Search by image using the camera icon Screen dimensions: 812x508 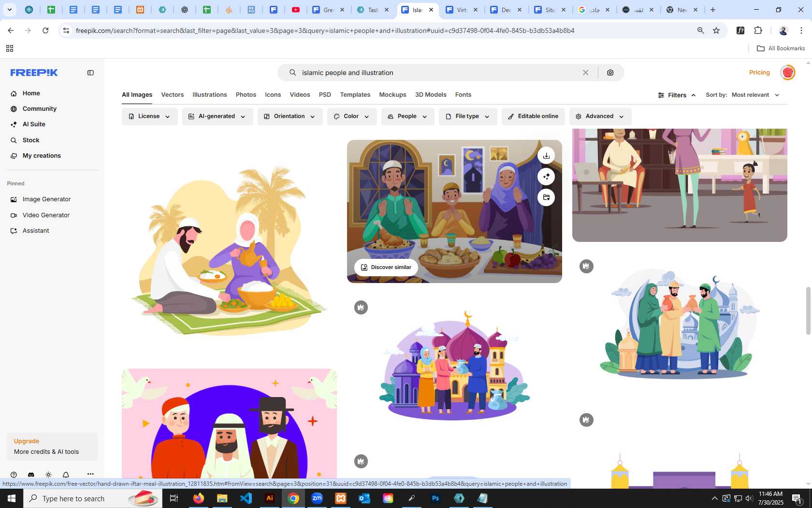click(x=610, y=73)
